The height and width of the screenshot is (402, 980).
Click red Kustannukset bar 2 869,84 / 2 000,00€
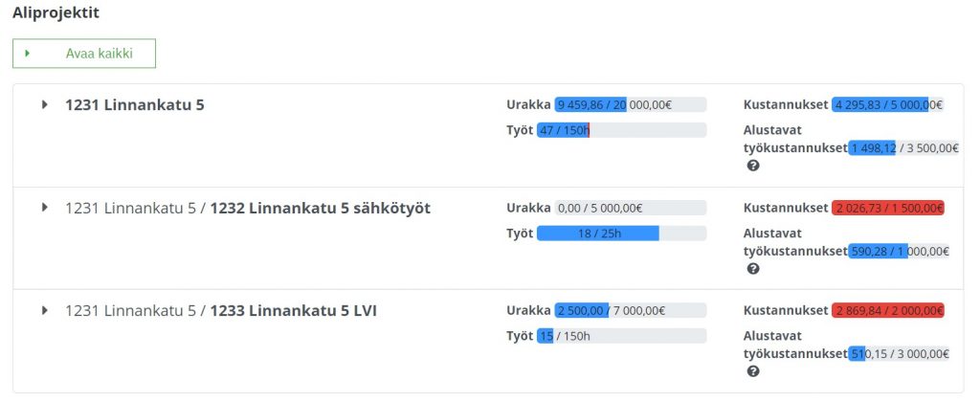point(887,310)
